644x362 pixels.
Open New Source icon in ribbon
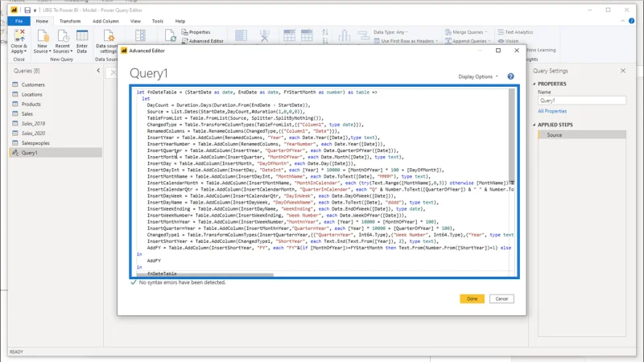tap(43, 36)
